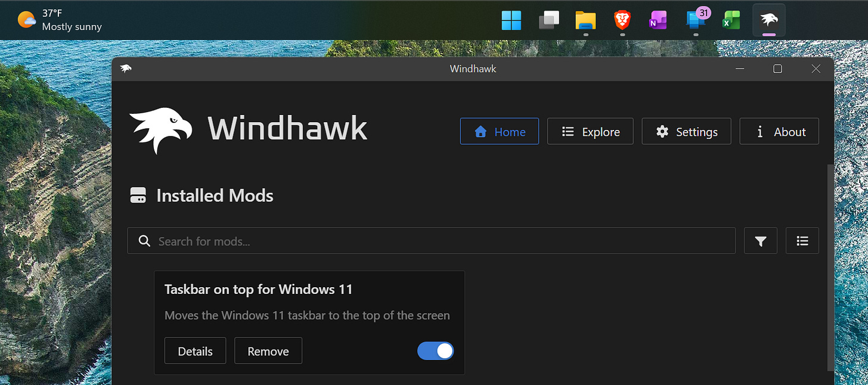This screenshot has height=385, width=868.
Task: Click the house icon on the Home button
Action: [x=480, y=131]
